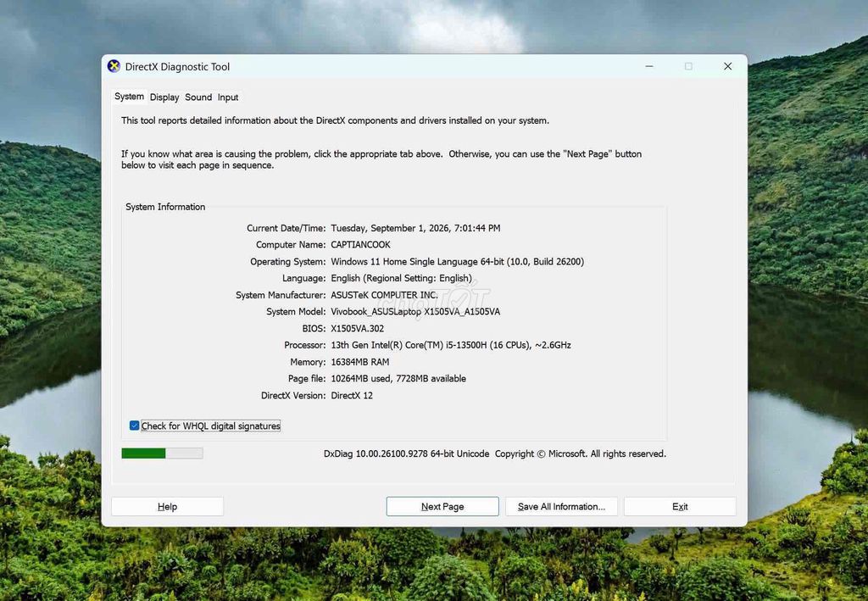The image size is (868, 601).
Task: Select the Input tab
Action: coord(227,97)
